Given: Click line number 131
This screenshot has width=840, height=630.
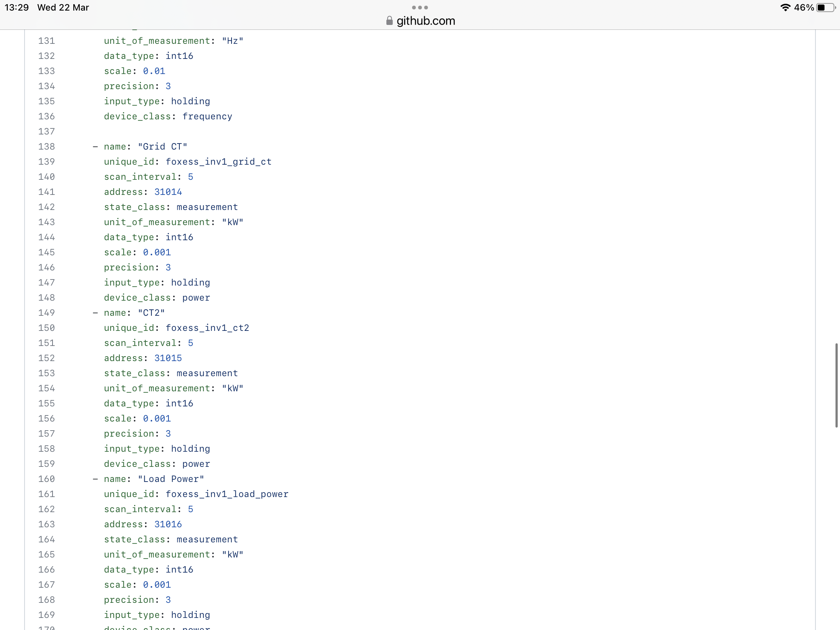Looking at the screenshot, I should [46, 41].
